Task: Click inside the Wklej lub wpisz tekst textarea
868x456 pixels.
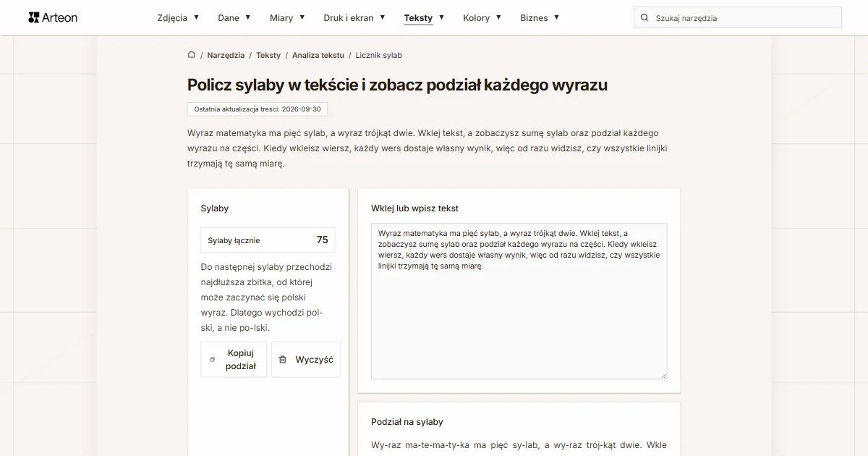Action: pos(519,301)
